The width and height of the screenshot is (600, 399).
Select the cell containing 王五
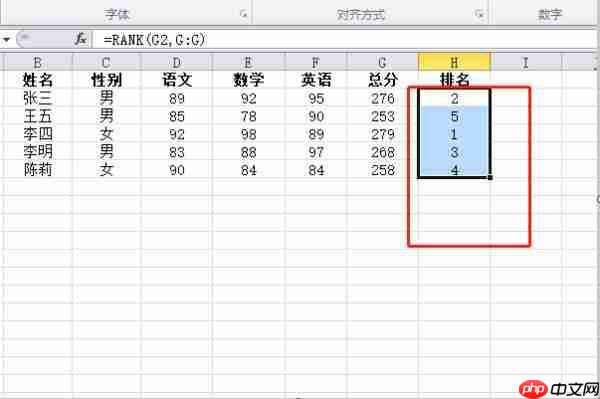pyautogui.click(x=38, y=116)
